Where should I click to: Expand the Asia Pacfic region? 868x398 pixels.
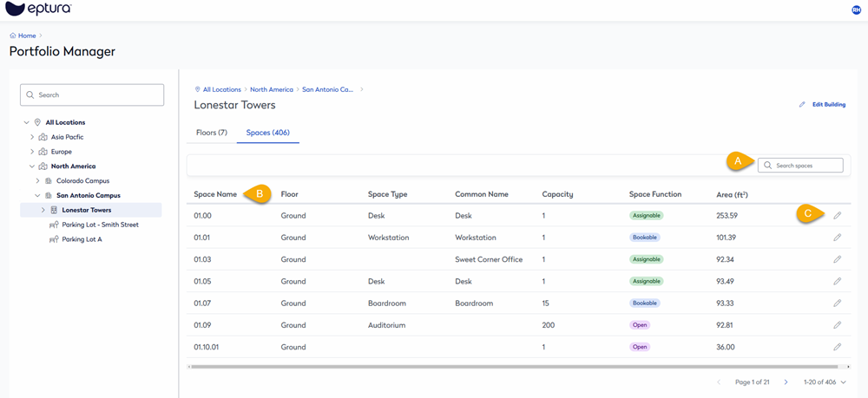32,136
